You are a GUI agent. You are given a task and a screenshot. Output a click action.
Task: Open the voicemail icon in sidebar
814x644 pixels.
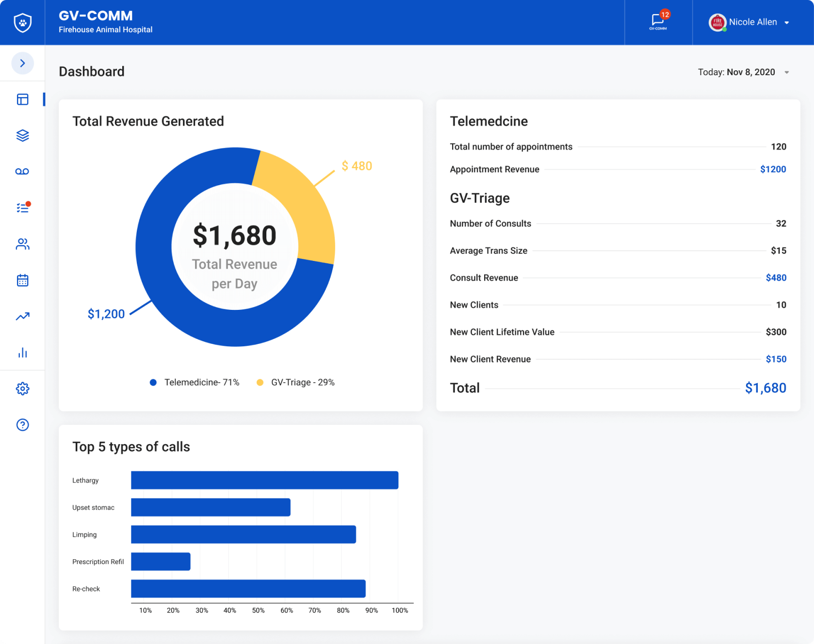[22, 172]
